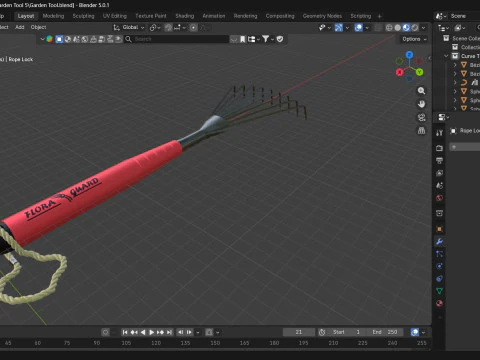Open the Layout workspace tab
480x360 pixels.
(26, 16)
